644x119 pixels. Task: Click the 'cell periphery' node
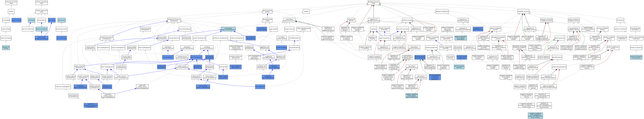click(41, 20)
